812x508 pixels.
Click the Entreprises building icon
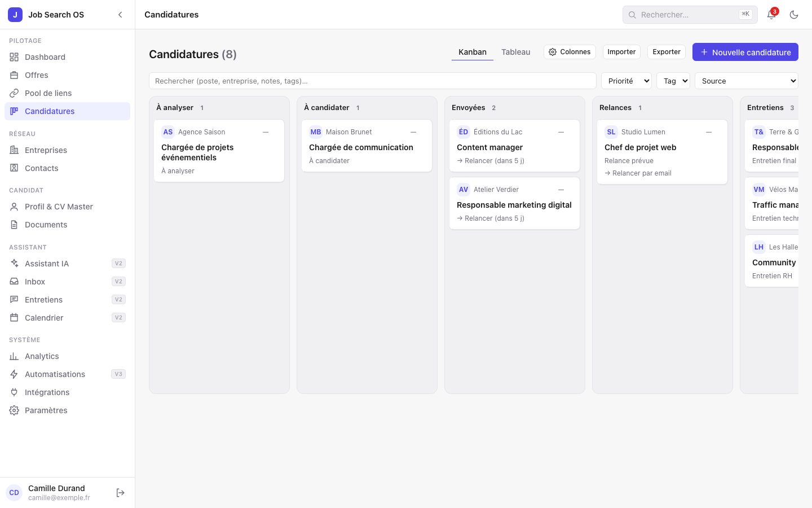point(14,150)
